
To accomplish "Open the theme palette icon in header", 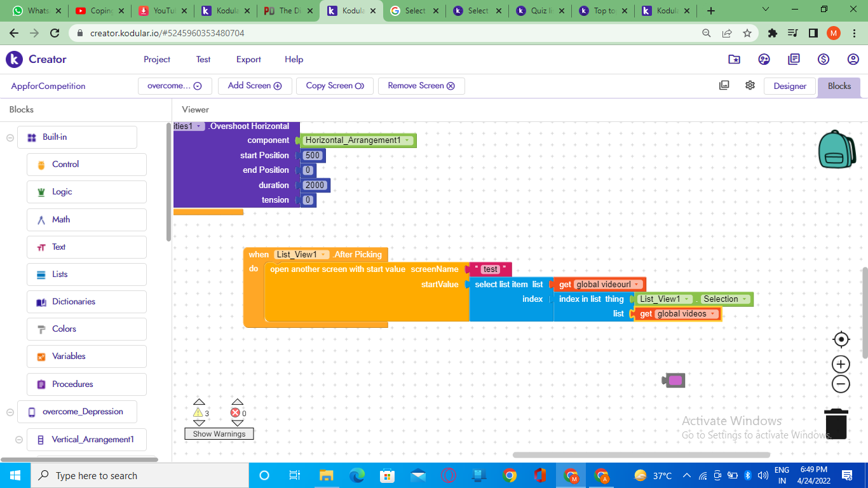I will click(x=764, y=59).
